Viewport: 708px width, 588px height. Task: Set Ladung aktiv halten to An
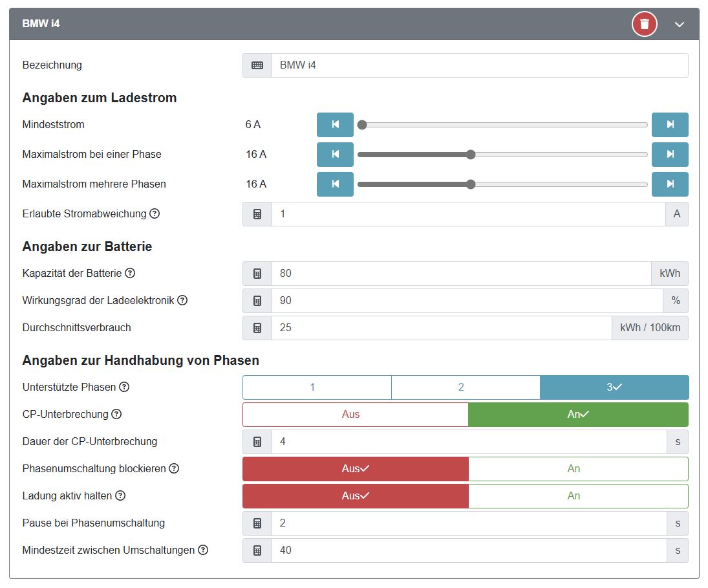[579, 496]
